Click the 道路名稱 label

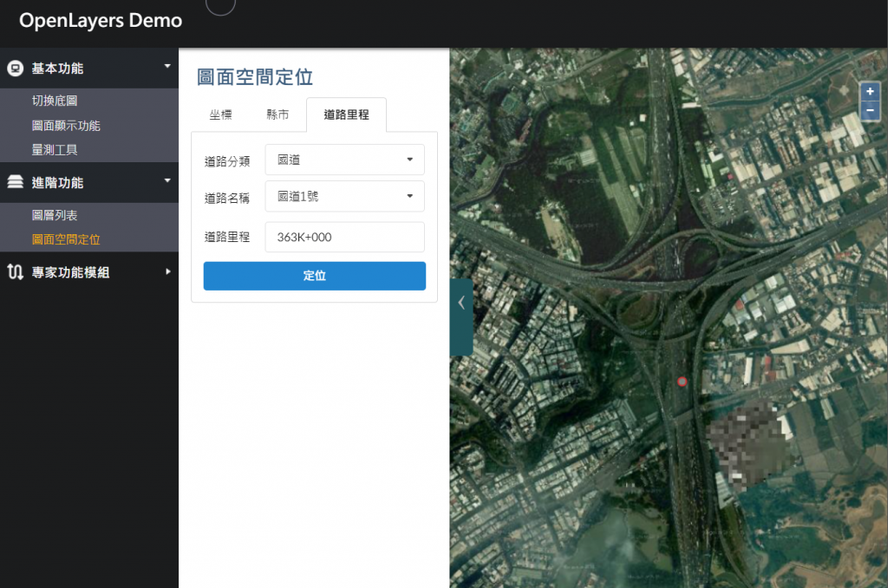click(227, 199)
